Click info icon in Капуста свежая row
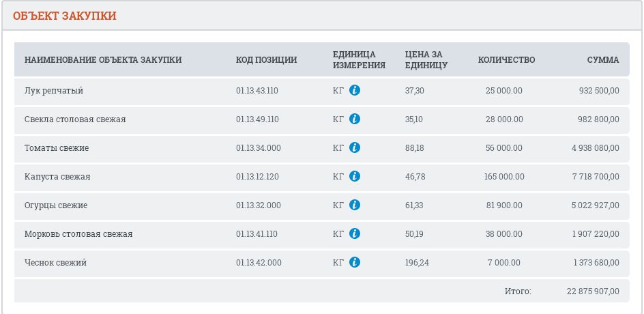 [355, 176]
